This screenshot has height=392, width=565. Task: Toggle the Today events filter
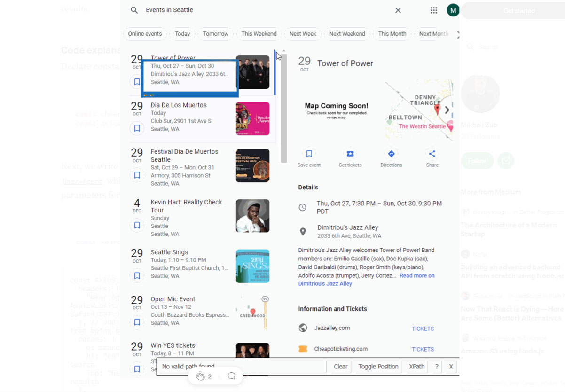pyautogui.click(x=182, y=33)
